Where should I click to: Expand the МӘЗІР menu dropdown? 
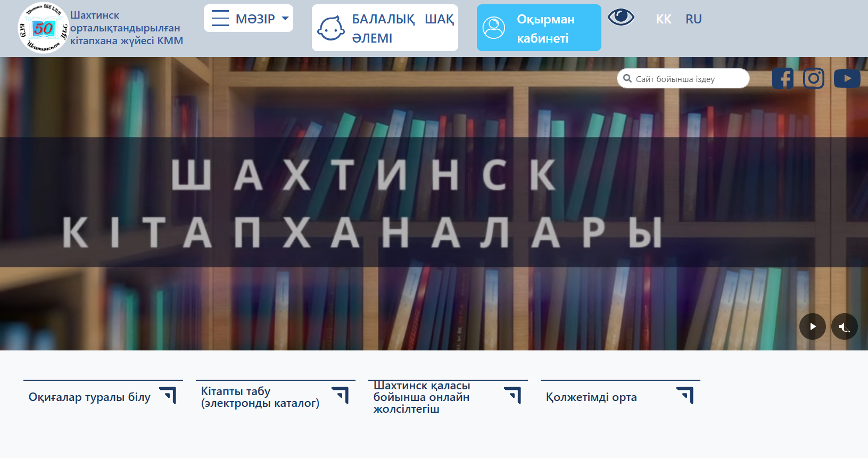[x=249, y=19]
